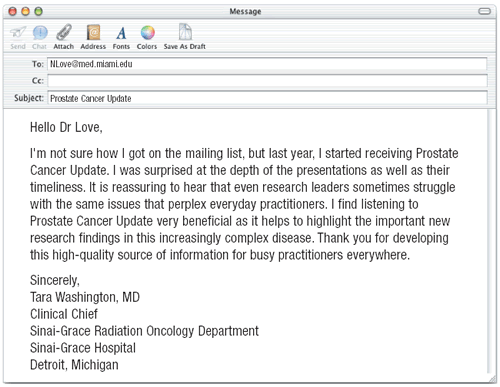This screenshot has height=387, width=500.
Task: Click the Tara Washington, MD signature line
Action: click(85, 297)
